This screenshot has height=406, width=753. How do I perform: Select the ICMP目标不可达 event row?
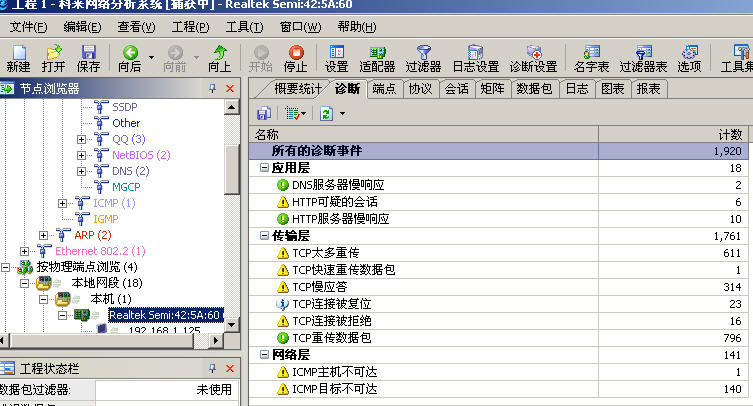click(498, 389)
